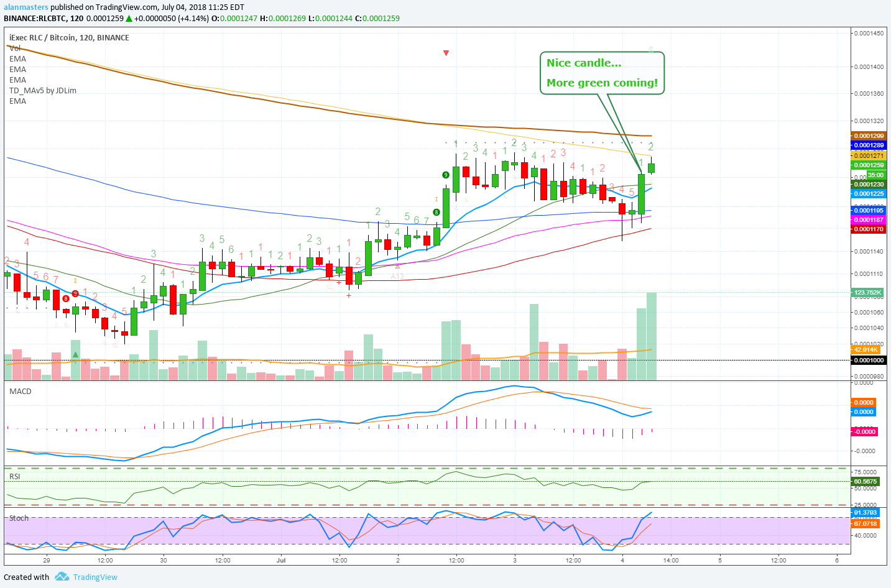This screenshot has height=588, width=891.
Task: Click the iExec RLC / Bitcoin chart title
Action: [x=69, y=37]
